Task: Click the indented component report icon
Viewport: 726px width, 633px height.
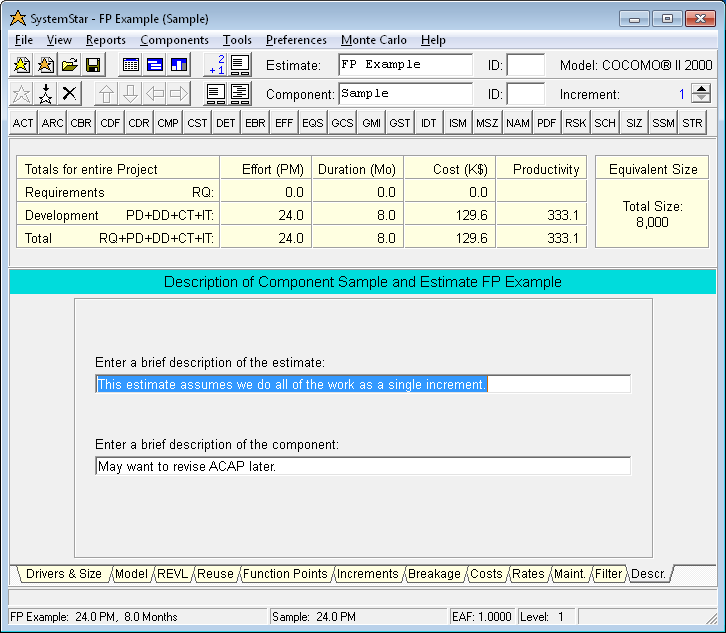Action: (240, 94)
